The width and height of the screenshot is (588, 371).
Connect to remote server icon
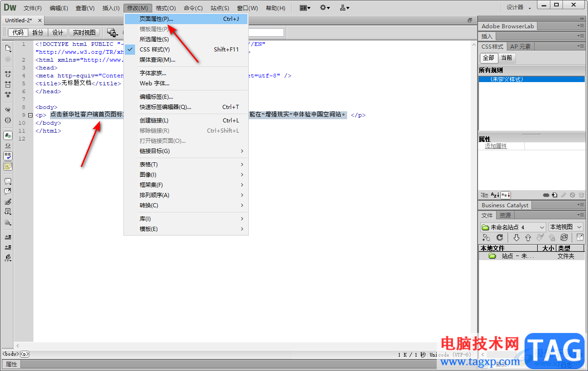coord(486,237)
